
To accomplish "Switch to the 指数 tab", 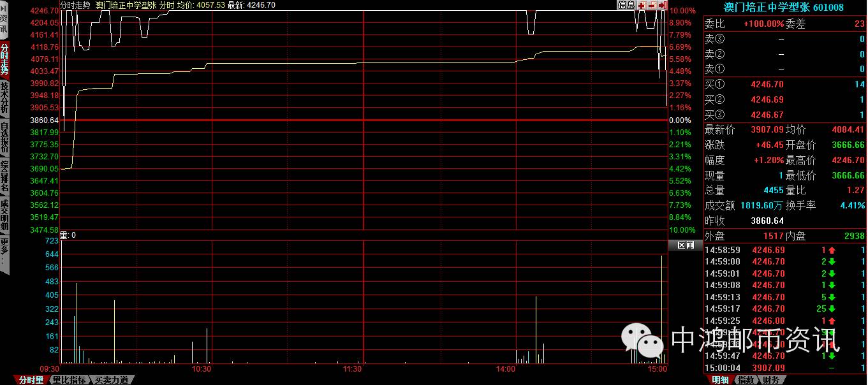I will (x=745, y=380).
